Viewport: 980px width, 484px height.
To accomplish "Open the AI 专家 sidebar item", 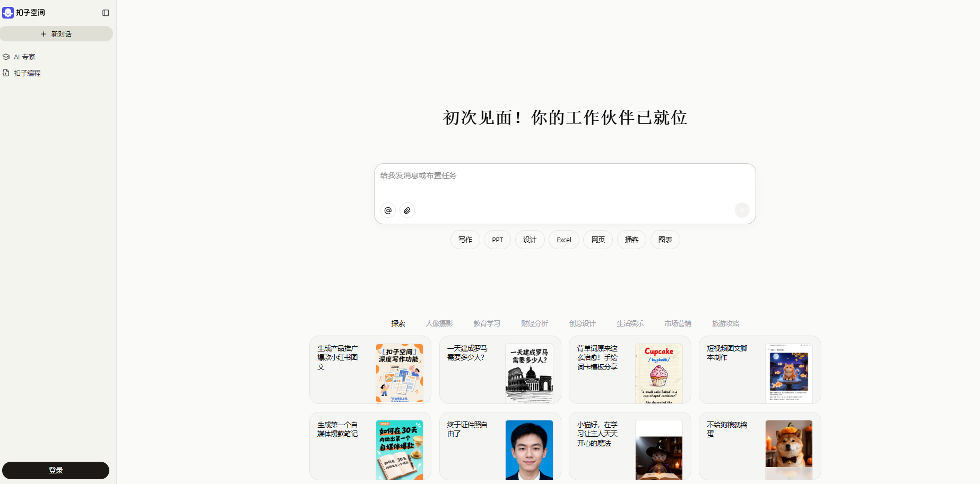I will (24, 57).
